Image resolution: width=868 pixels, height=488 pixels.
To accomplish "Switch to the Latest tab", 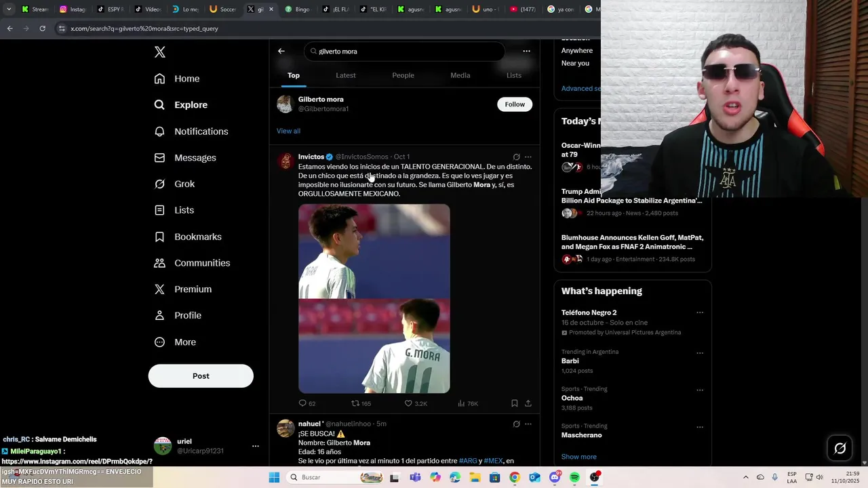I will pyautogui.click(x=346, y=75).
